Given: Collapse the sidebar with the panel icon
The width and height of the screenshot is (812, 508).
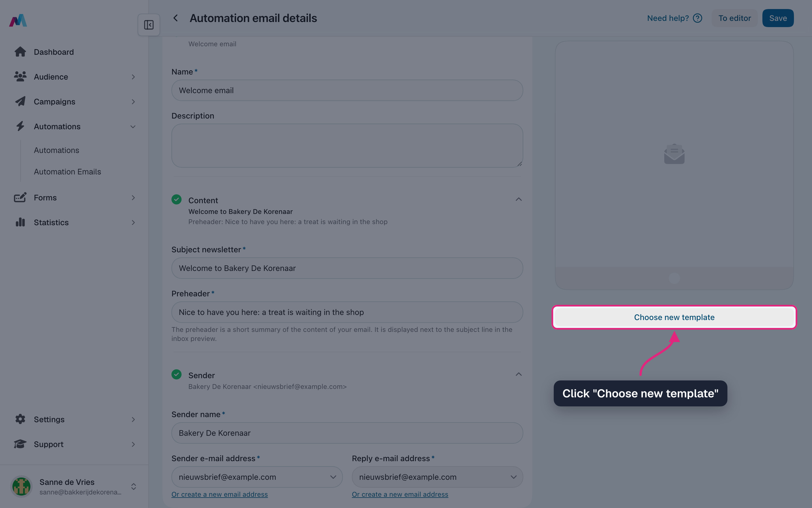Looking at the screenshot, I should (x=149, y=25).
